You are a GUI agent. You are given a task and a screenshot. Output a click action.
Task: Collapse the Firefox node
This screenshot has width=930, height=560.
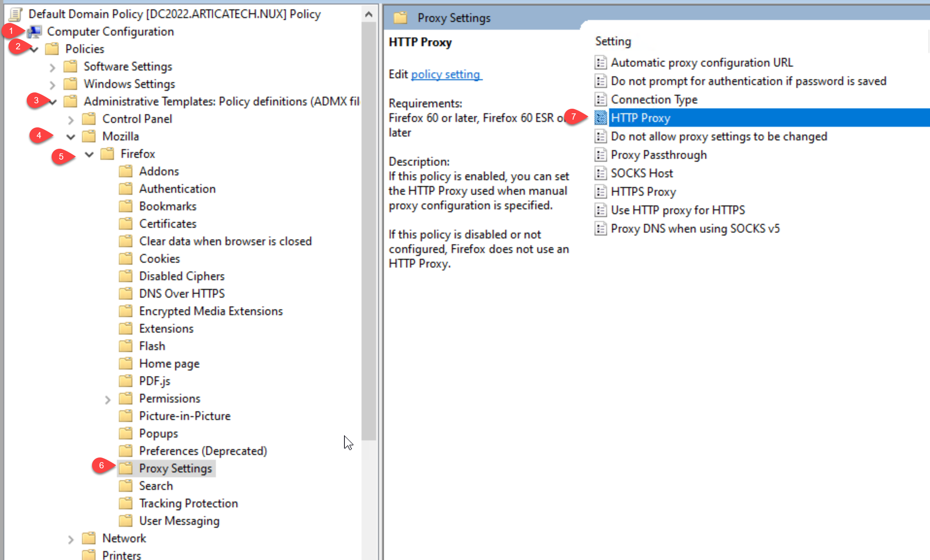pos(89,154)
